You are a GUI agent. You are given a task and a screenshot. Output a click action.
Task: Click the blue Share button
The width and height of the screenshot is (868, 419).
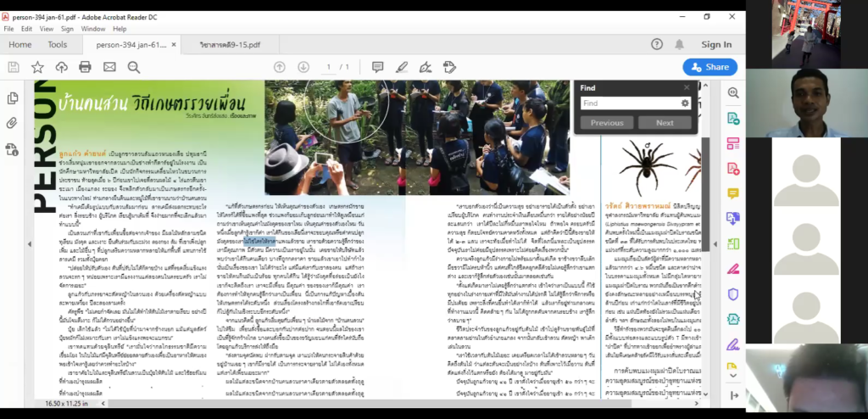[x=710, y=67]
